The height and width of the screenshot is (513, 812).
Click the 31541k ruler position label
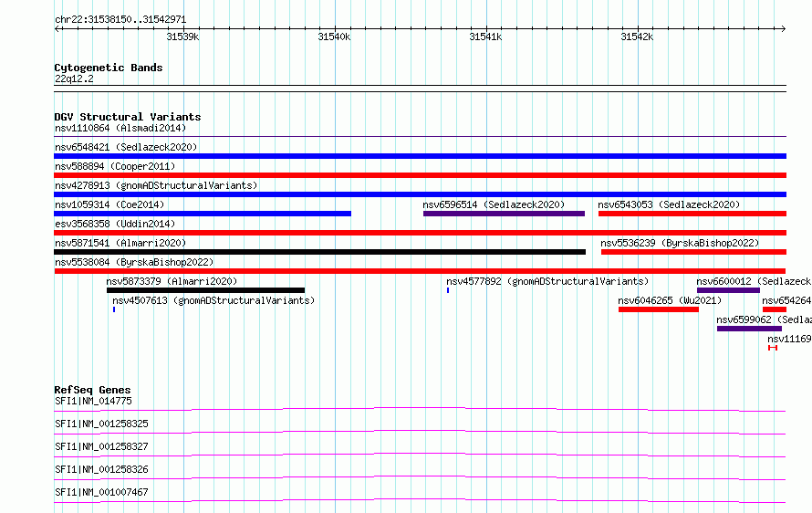point(485,37)
